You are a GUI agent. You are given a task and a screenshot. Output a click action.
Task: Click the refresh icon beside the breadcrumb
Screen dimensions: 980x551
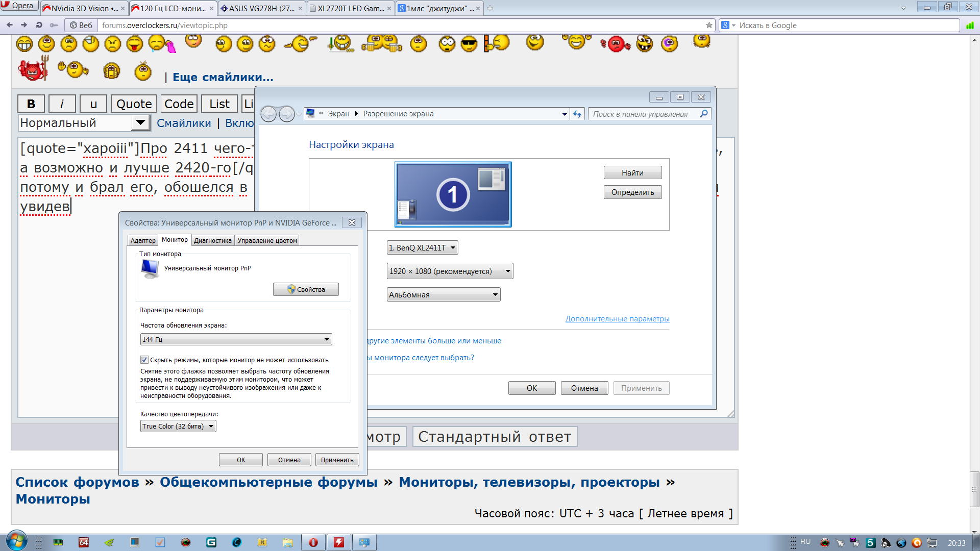(577, 114)
